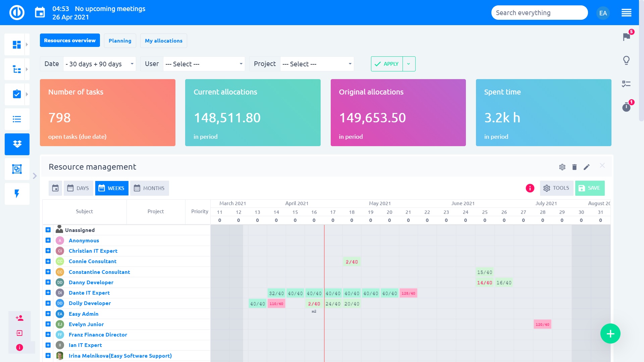The width and height of the screenshot is (644, 362).
Task: Close the Resource management module
Action: tap(602, 166)
